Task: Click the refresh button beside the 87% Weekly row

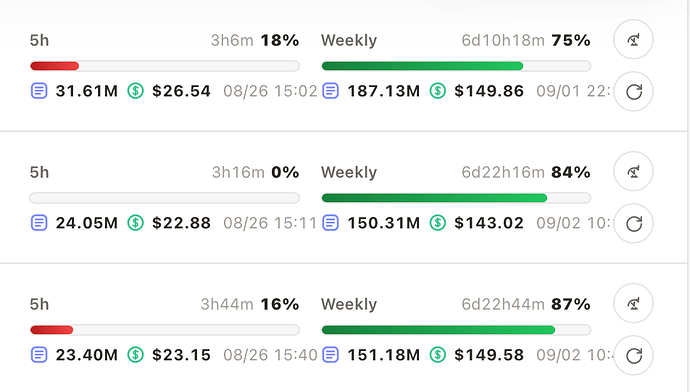Action: pos(633,355)
